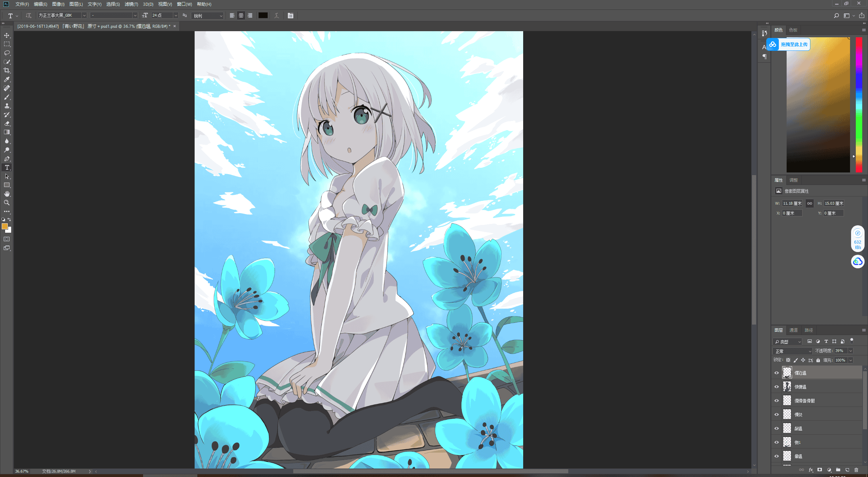Image resolution: width=868 pixels, height=477 pixels.
Task: Select the Zoom tool
Action: point(7,203)
